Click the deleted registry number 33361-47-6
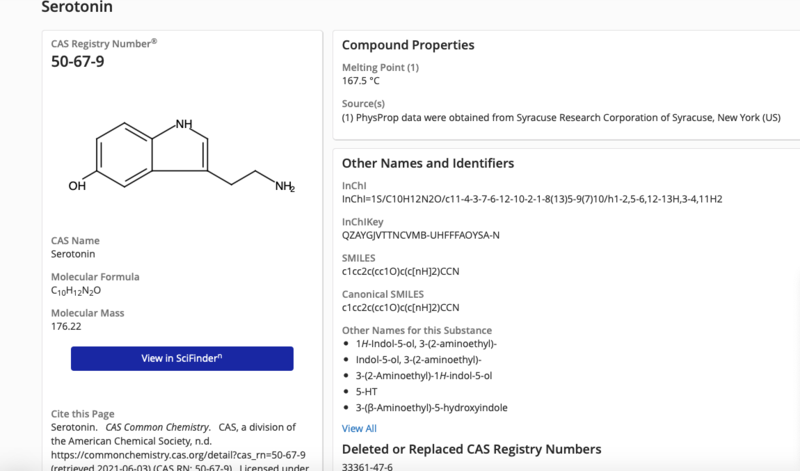The width and height of the screenshot is (800, 471). (369, 466)
